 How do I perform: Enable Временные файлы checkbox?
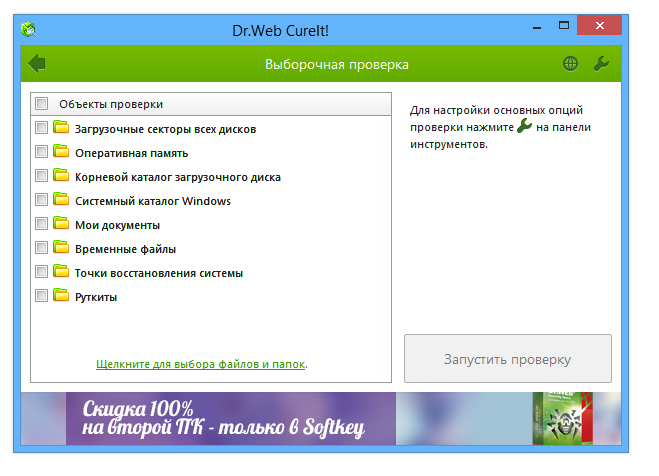(42, 247)
